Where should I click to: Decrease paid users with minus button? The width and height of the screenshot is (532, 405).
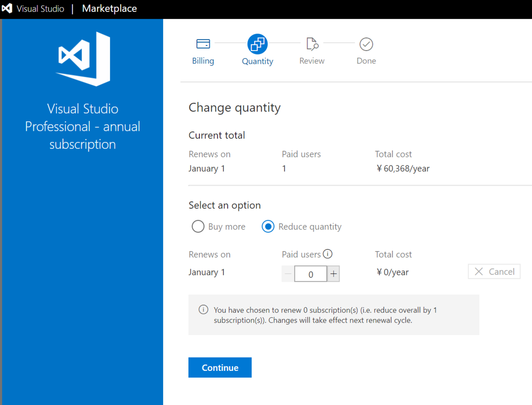coord(288,274)
